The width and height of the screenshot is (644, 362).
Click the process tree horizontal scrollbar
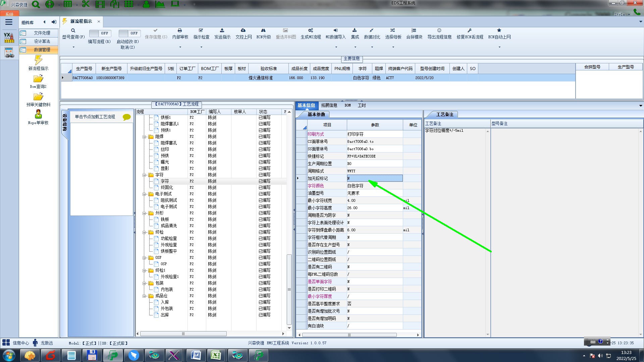183,334
